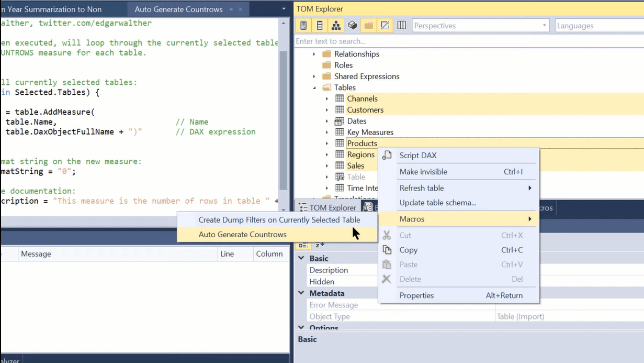This screenshot has height=363, width=644.
Task: Toggle the partitions cube icon
Action: [353, 25]
